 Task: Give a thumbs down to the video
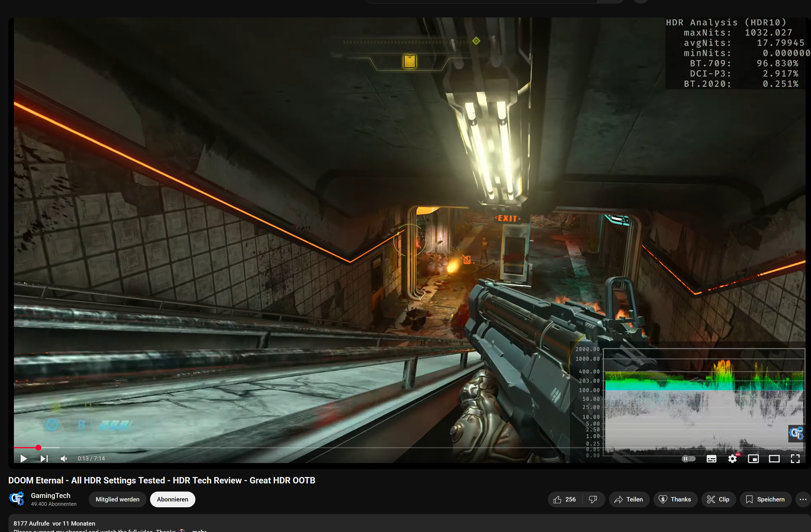[593, 499]
